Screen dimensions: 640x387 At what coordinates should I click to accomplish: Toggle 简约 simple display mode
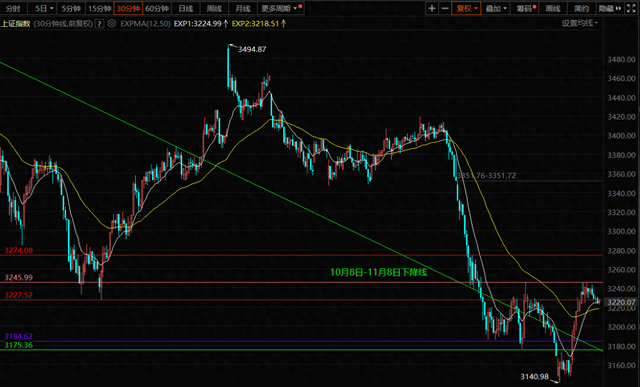coord(582,8)
